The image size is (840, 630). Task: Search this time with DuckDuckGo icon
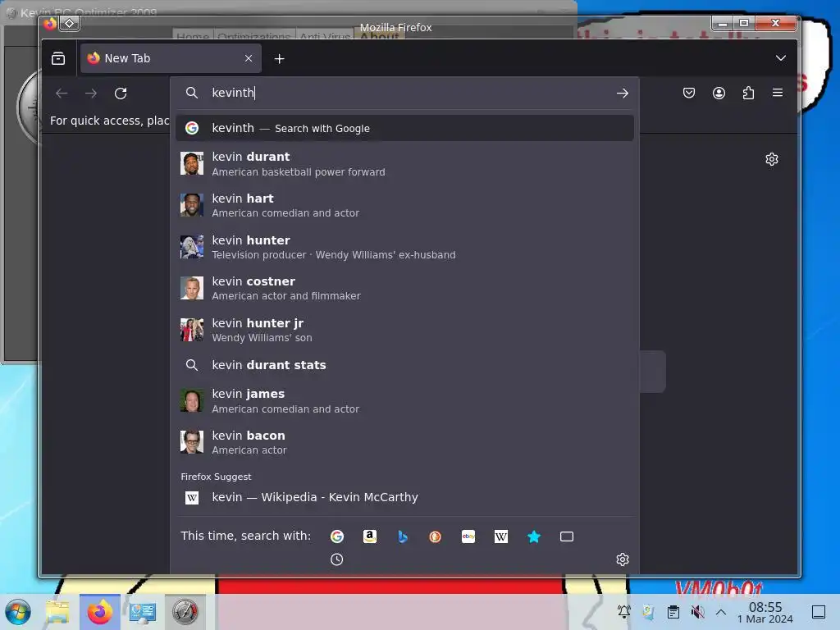coord(436,536)
